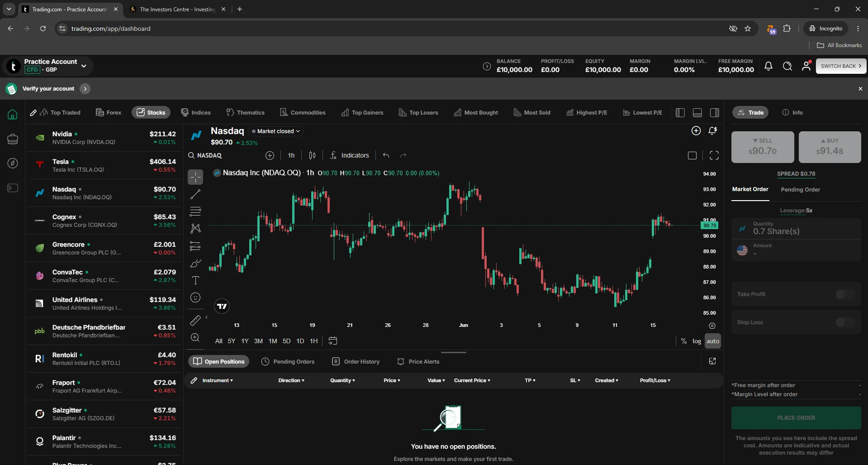Click the PLACE ORDER button

[796, 417]
